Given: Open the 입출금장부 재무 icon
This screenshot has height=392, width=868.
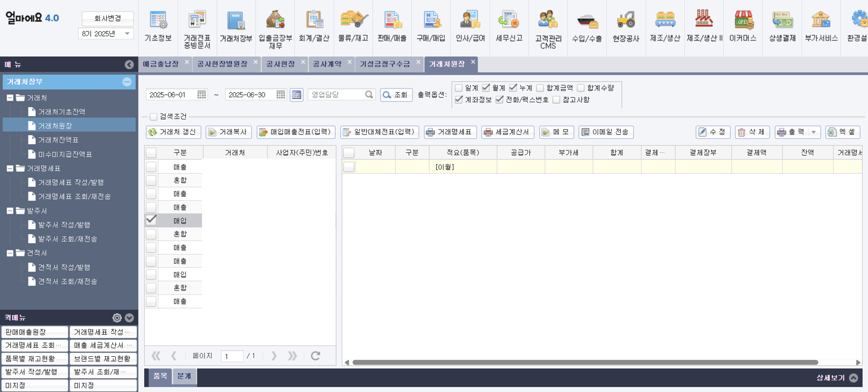Looking at the screenshot, I should point(275,29).
